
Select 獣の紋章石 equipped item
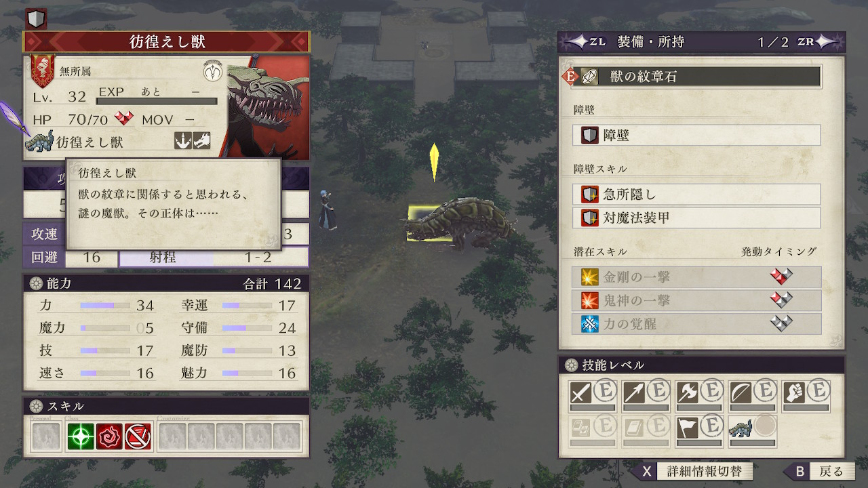[x=697, y=77]
